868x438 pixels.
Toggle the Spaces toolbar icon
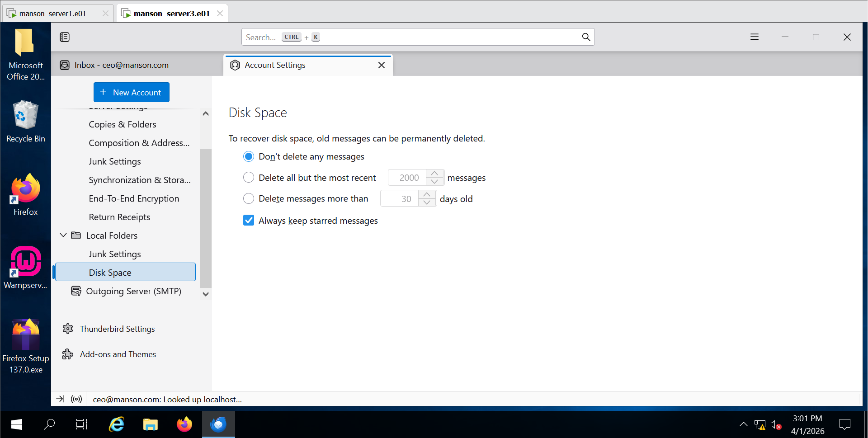[x=65, y=37]
